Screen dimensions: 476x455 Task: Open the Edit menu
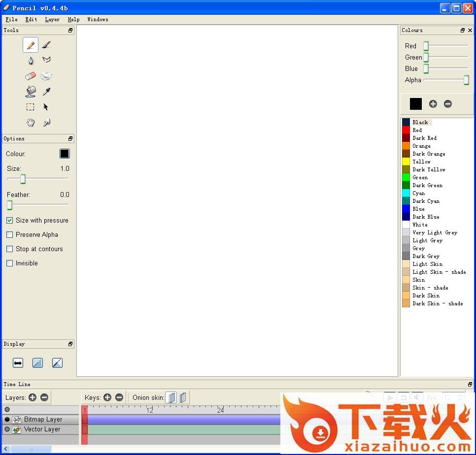coord(31,19)
